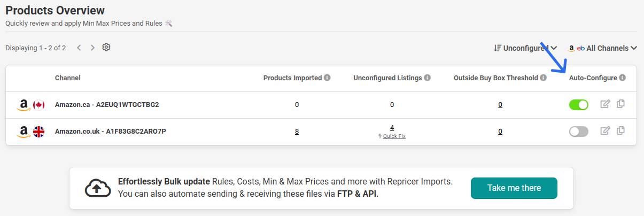Screen dimensions: 644x216
Task: Open display settings gear icon
Action: (106, 47)
